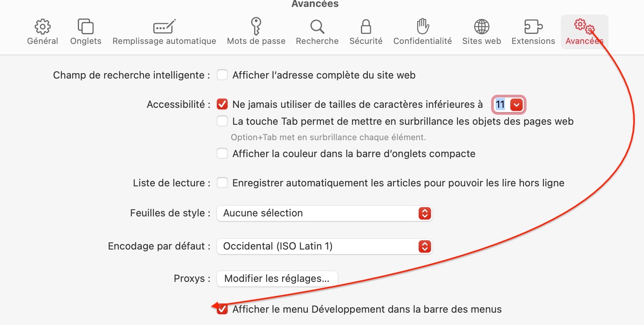Click the Recherche magnifying glass icon
Image resolution: width=644 pixels, height=325 pixels.
(317, 27)
